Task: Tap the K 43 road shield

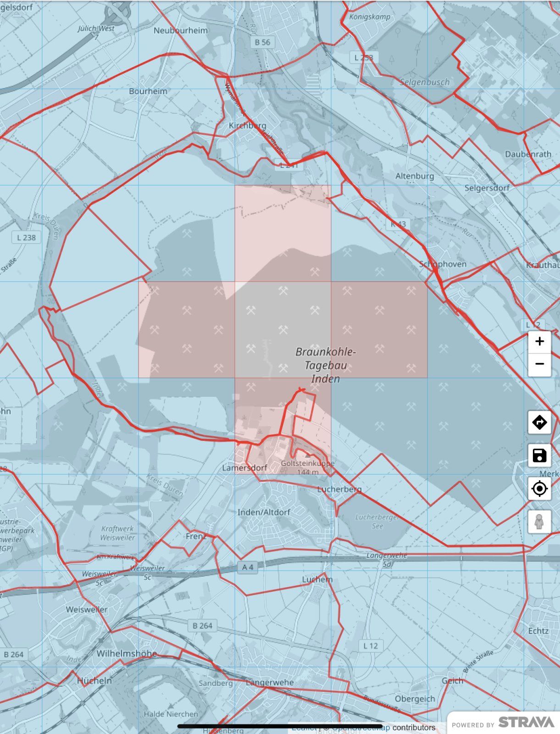Action: pos(398,224)
